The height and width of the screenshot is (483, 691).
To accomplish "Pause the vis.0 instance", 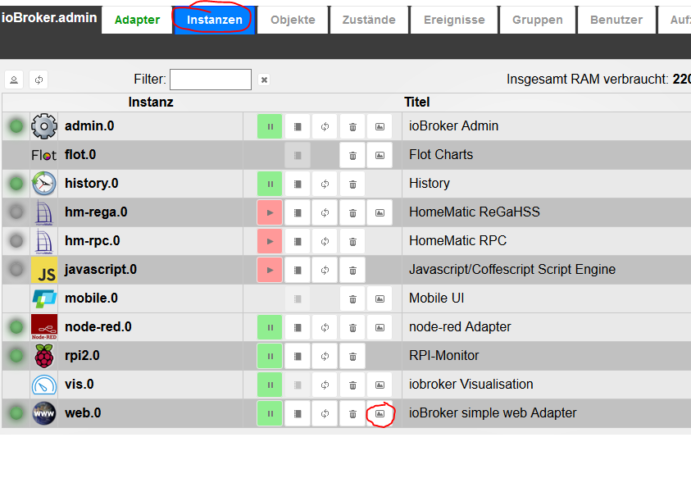I will coord(270,385).
